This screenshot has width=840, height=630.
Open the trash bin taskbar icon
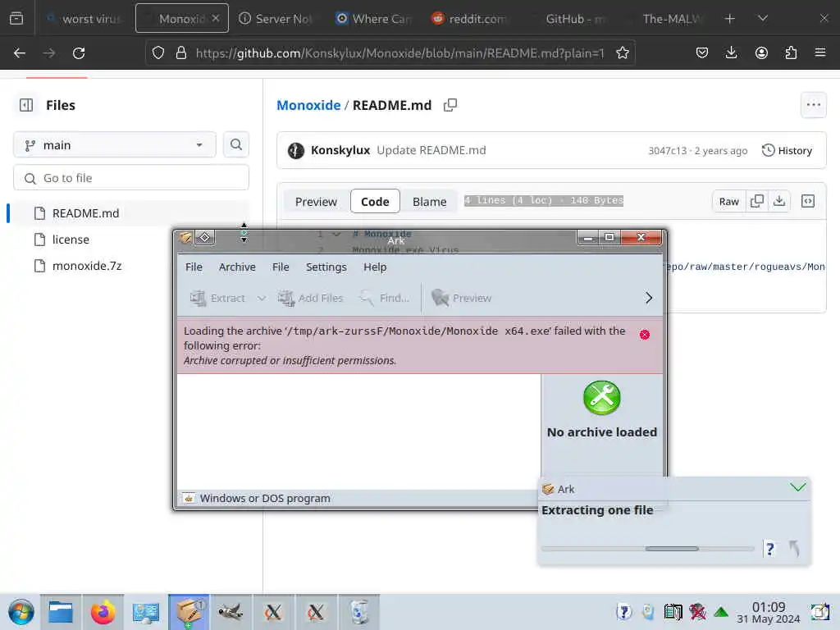click(358, 612)
